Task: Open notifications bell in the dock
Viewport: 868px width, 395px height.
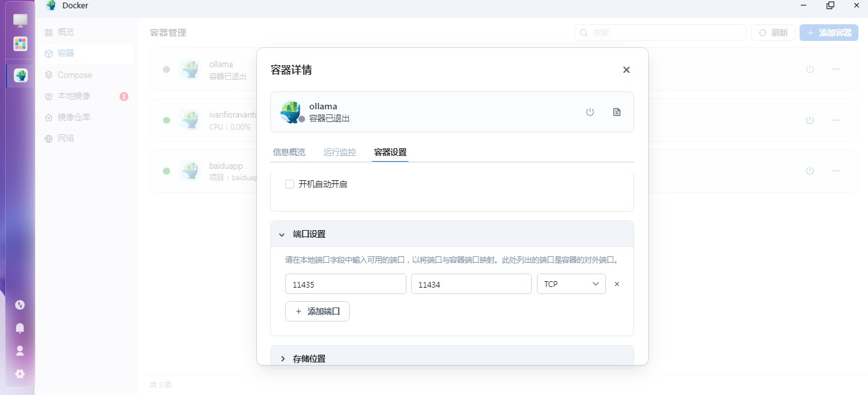Action: point(20,328)
